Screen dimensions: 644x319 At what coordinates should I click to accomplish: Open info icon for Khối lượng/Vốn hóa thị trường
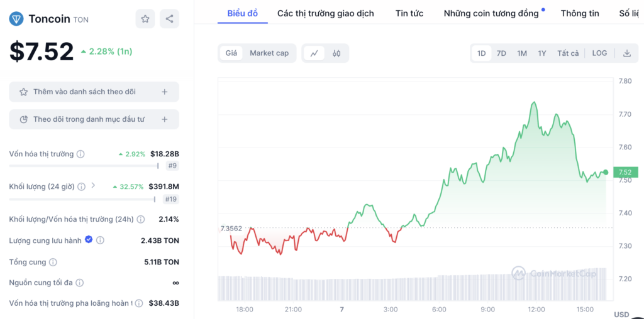pos(140,219)
